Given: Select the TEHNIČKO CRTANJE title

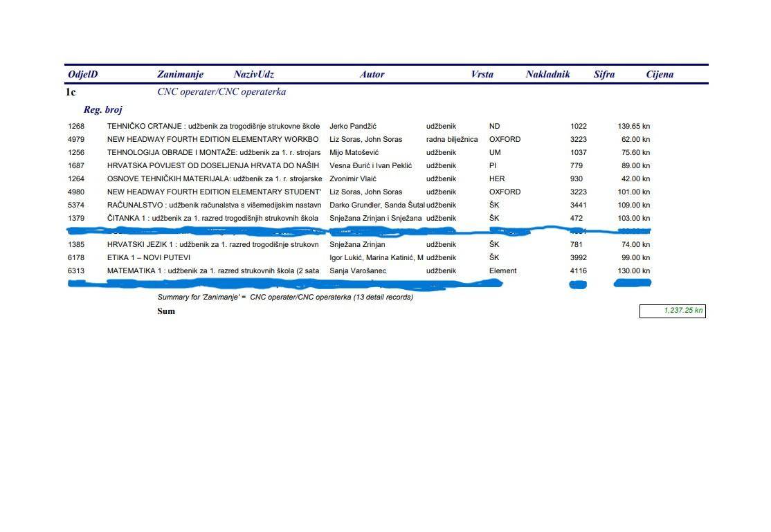Looking at the screenshot, I should [x=213, y=127].
